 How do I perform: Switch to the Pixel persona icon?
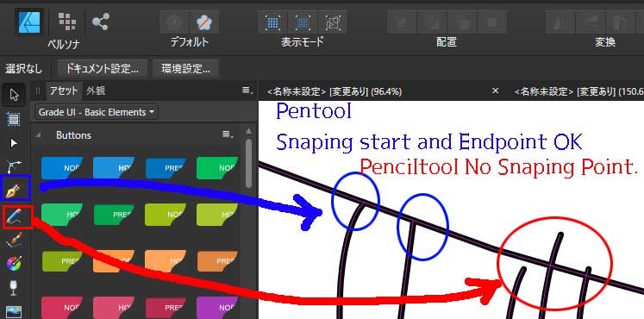(66, 21)
